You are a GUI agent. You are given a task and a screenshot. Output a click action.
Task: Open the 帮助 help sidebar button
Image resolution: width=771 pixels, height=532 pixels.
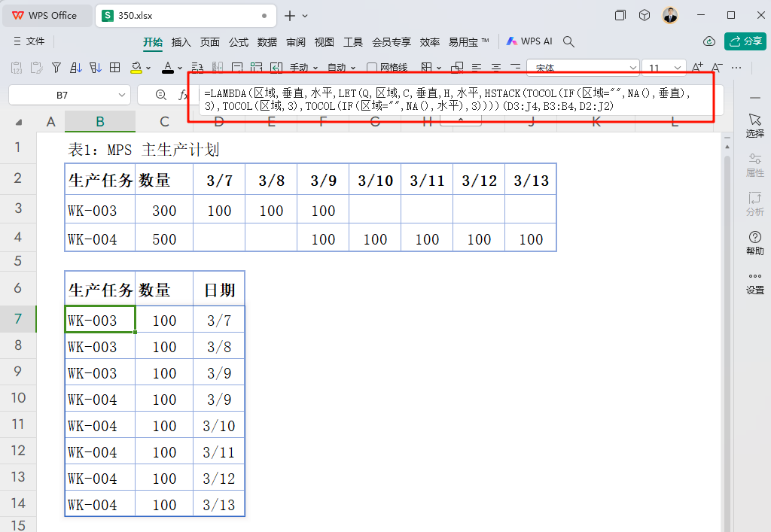[754, 243]
